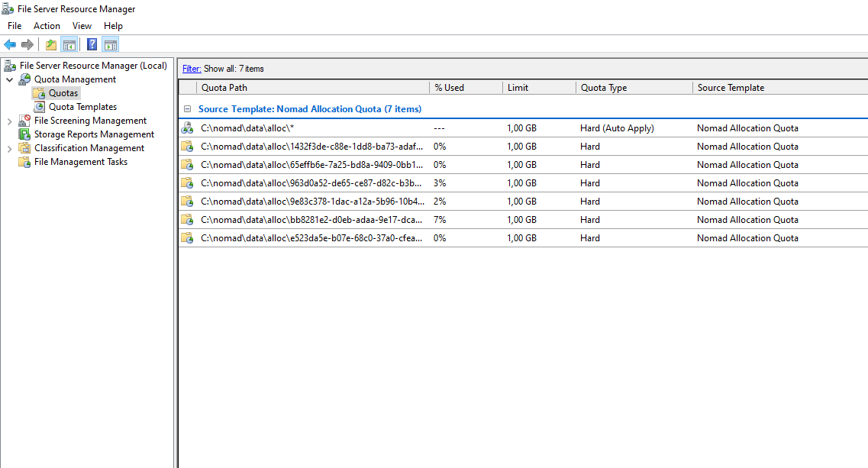Image resolution: width=868 pixels, height=468 pixels.
Task: Click the Filter link
Action: pos(191,69)
